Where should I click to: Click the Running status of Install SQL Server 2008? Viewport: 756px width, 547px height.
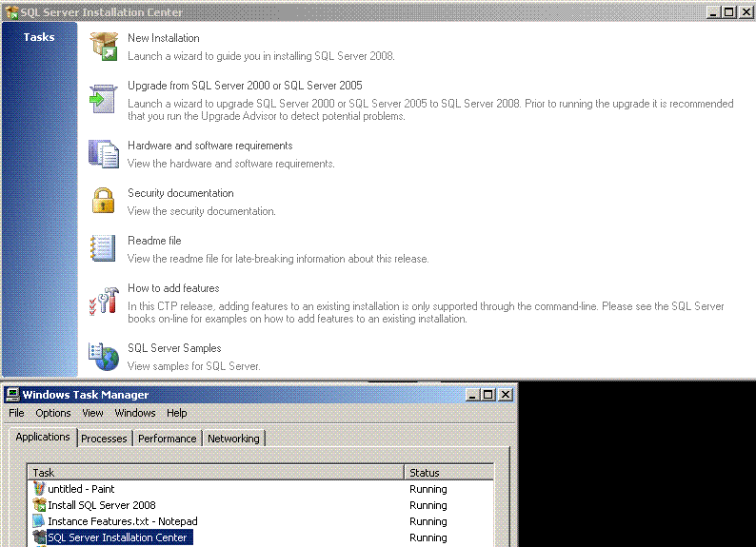428,505
